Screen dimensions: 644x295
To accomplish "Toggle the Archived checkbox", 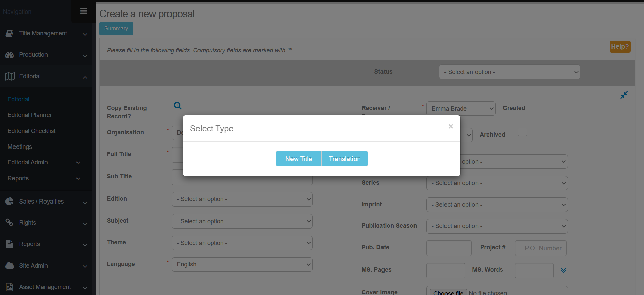I will (x=522, y=132).
